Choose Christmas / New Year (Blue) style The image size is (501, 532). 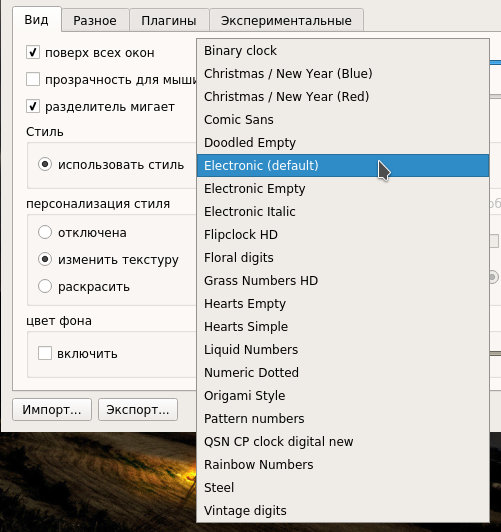click(343, 74)
